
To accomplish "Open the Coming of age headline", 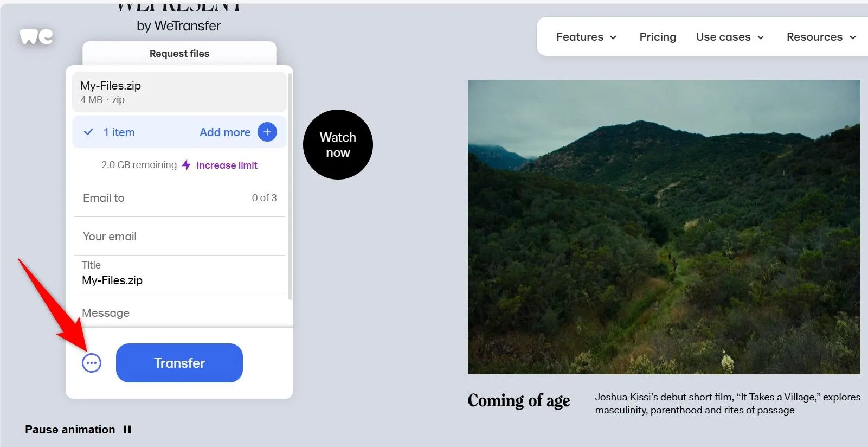I will (519, 400).
